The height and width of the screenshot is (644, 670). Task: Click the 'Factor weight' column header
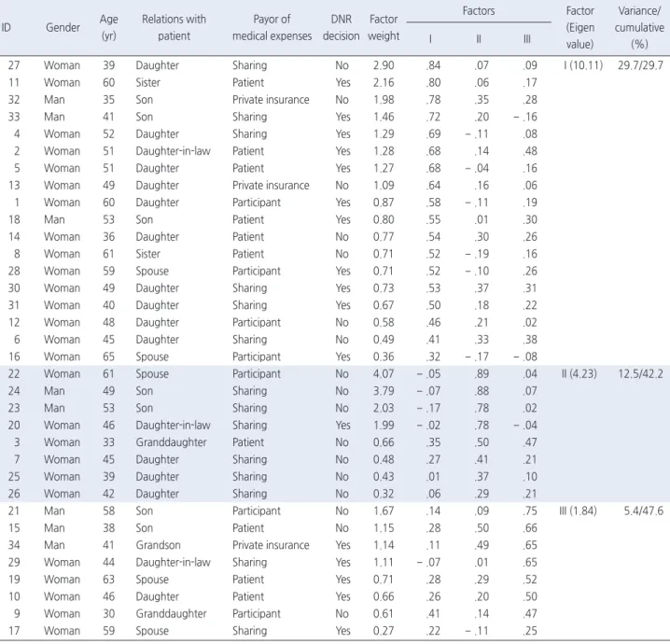384,27
